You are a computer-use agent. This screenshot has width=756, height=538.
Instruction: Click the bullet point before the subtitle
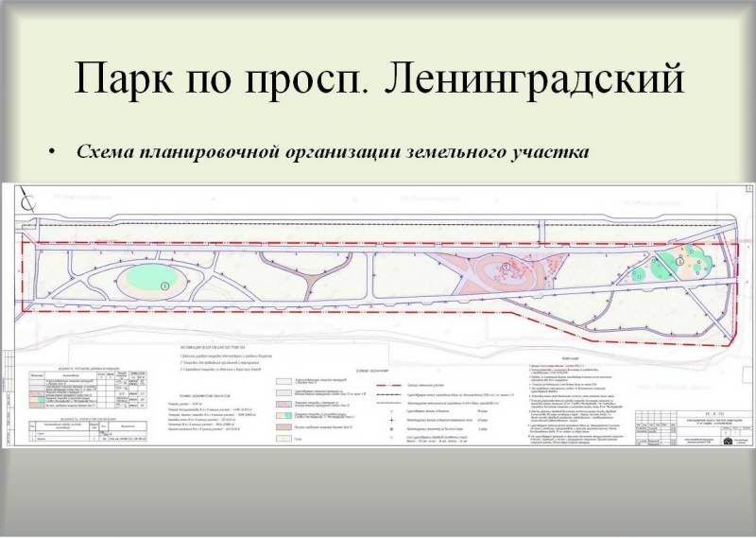53,152
